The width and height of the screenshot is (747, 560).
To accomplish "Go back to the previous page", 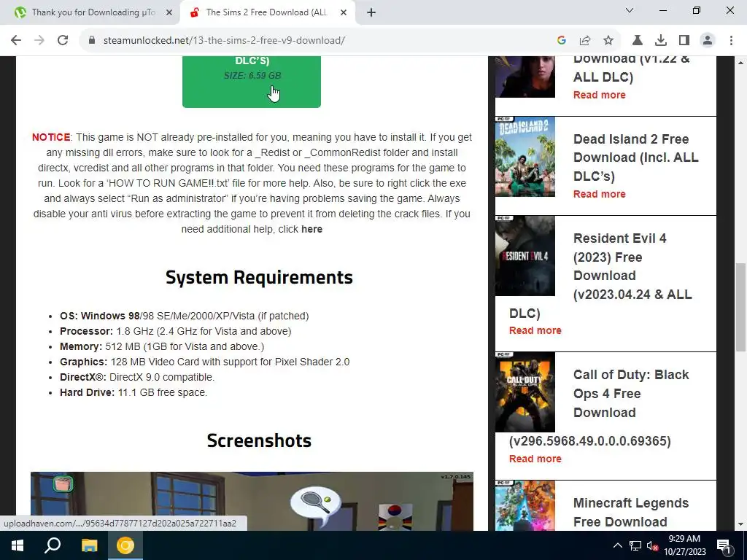I will click(16, 41).
